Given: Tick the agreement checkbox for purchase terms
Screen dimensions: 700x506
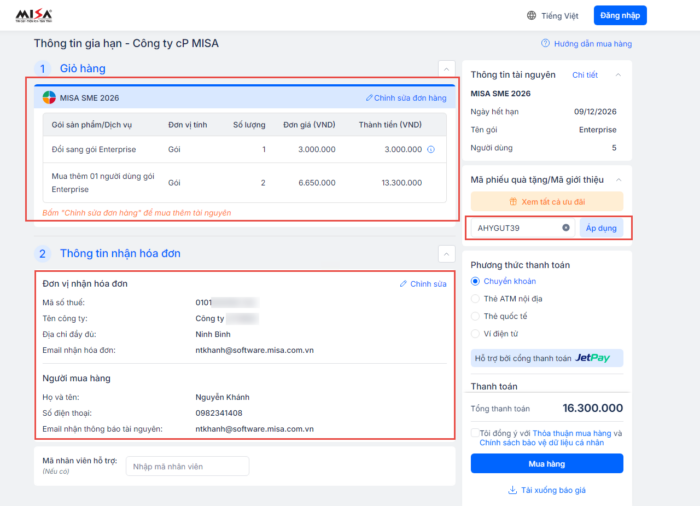Looking at the screenshot, I should click(474, 433).
